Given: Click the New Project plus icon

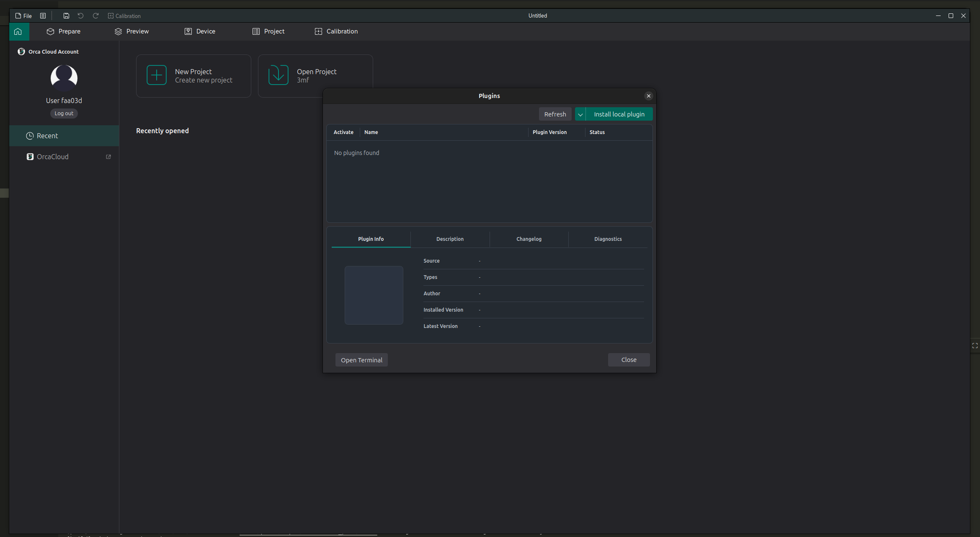Looking at the screenshot, I should pos(157,75).
